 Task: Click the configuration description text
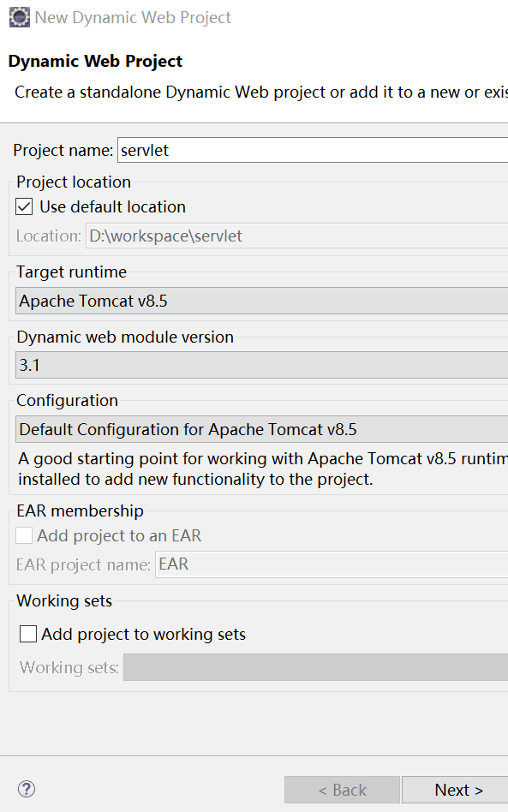(263, 469)
